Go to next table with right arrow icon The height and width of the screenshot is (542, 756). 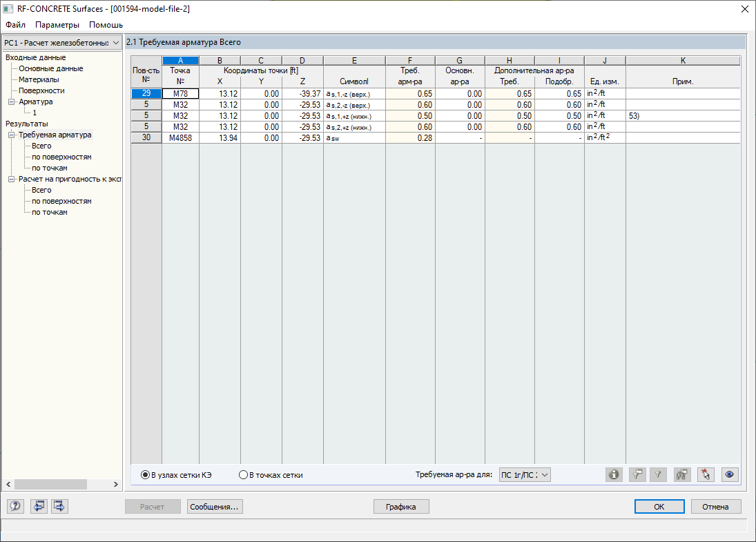pyautogui.click(x=59, y=506)
